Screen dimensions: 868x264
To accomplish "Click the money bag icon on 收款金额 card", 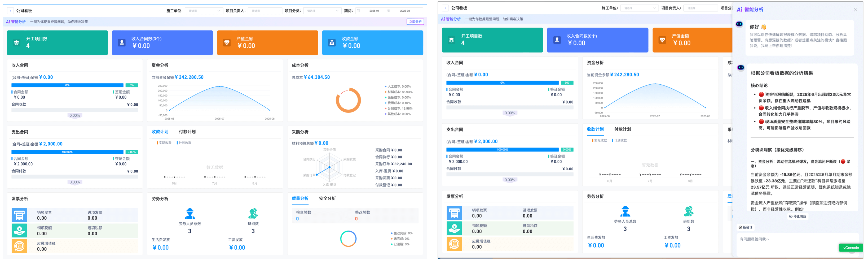I will [x=332, y=43].
